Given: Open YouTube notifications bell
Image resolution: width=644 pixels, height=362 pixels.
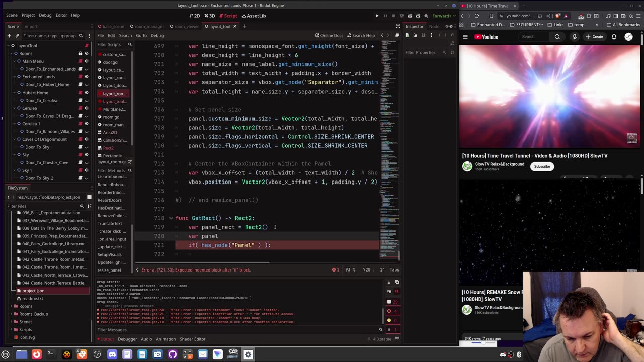Looking at the screenshot, I should pyautogui.click(x=614, y=37).
